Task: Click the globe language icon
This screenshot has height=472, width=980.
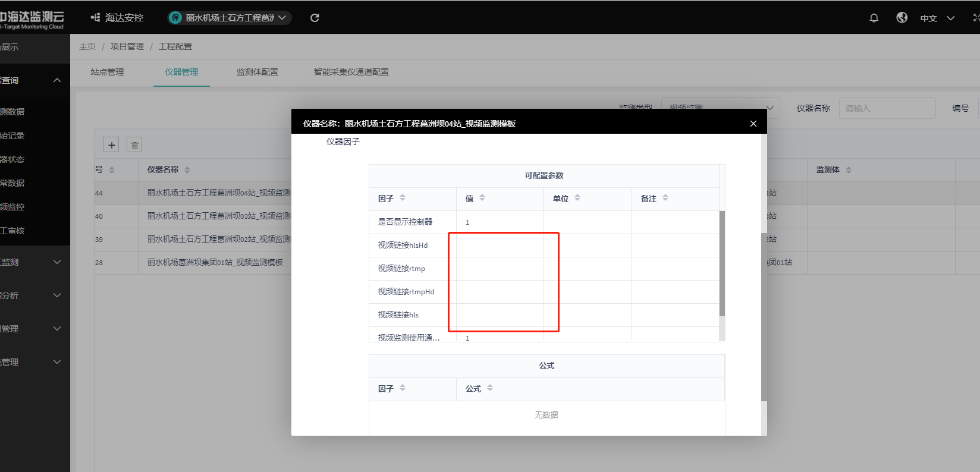Action: pyautogui.click(x=902, y=18)
